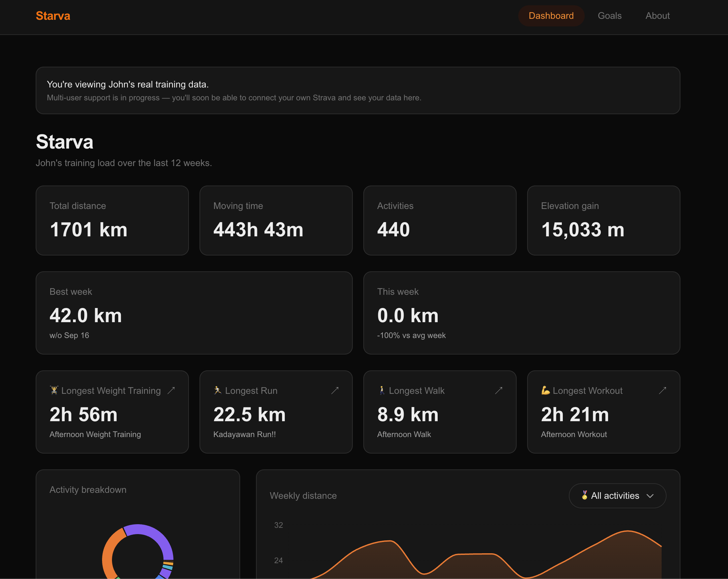Open the Longest Weight Training card
Viewport: 728px width, 579px height.
112,412
